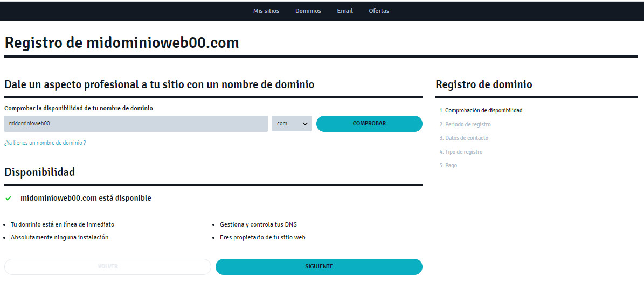Select step '4. Tipo de registro'
This screenshot has height=283, width=644.
(x=461, y=152)
